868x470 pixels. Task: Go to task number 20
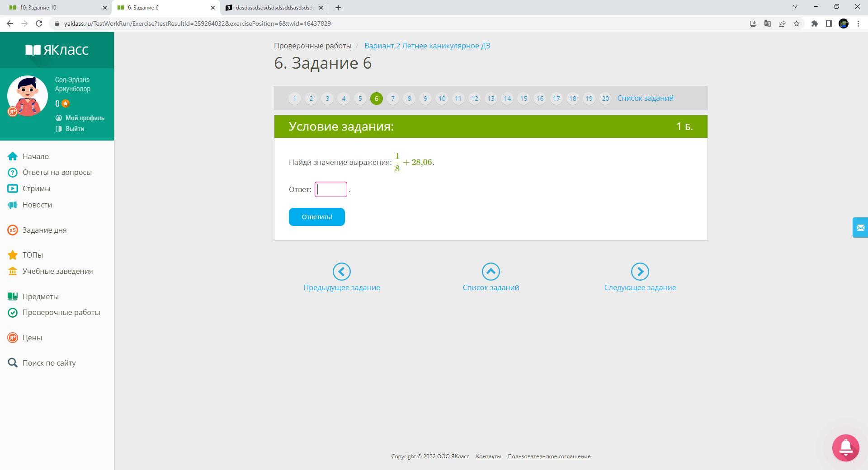[605, 99]
